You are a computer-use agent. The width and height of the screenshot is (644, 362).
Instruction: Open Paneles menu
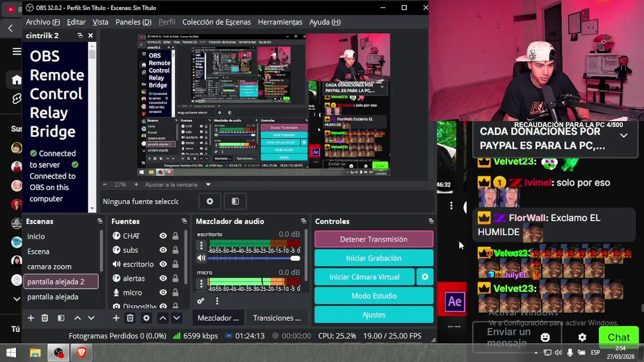pos(133,22)
